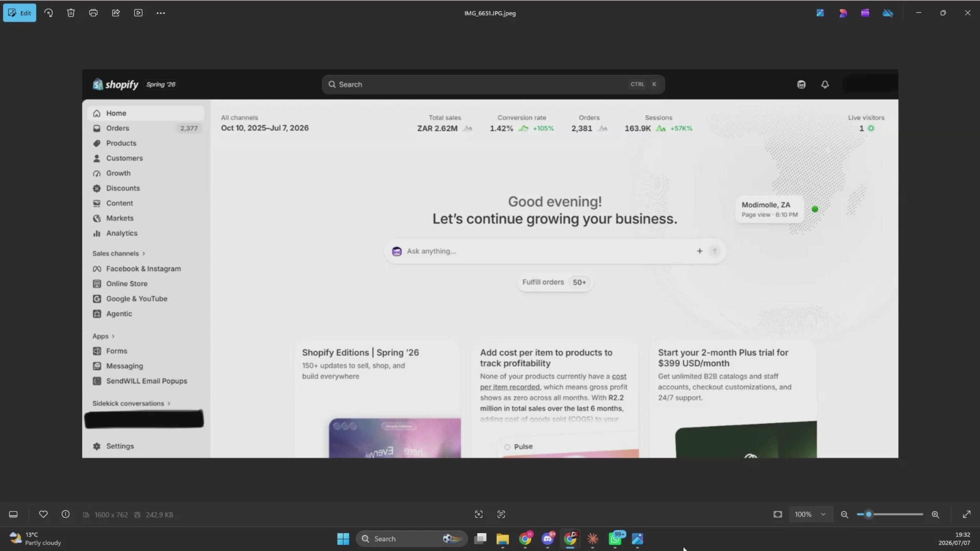Open the Windows Start button
The image size is (980, 551).
click(x=343, y=539)
